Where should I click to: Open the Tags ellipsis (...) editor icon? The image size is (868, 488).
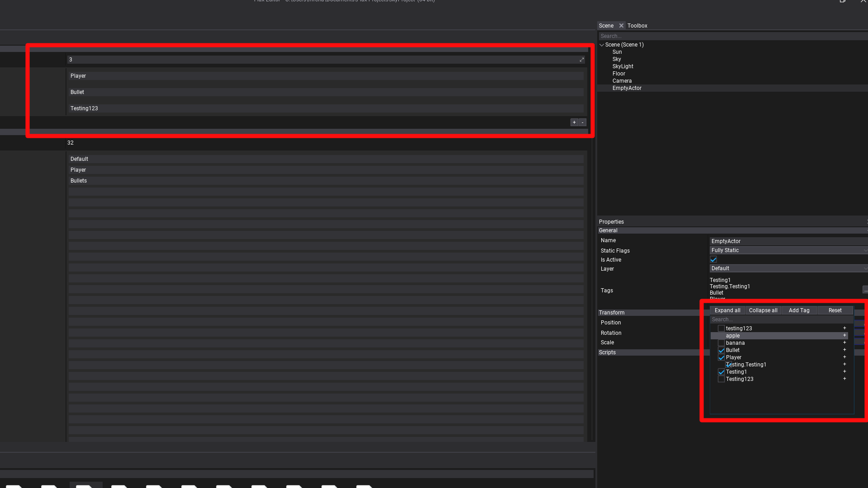click(865, 290)
